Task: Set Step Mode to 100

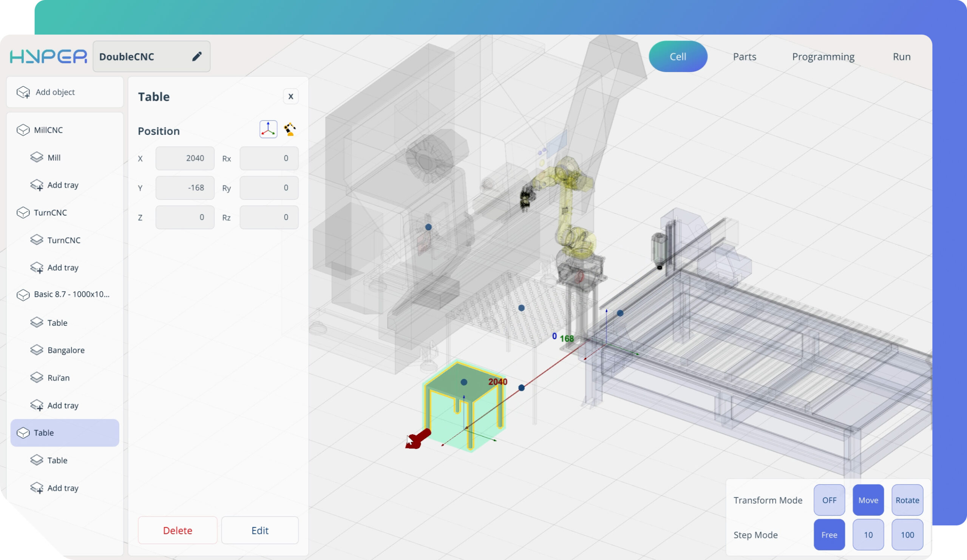Action: (907, 535)
